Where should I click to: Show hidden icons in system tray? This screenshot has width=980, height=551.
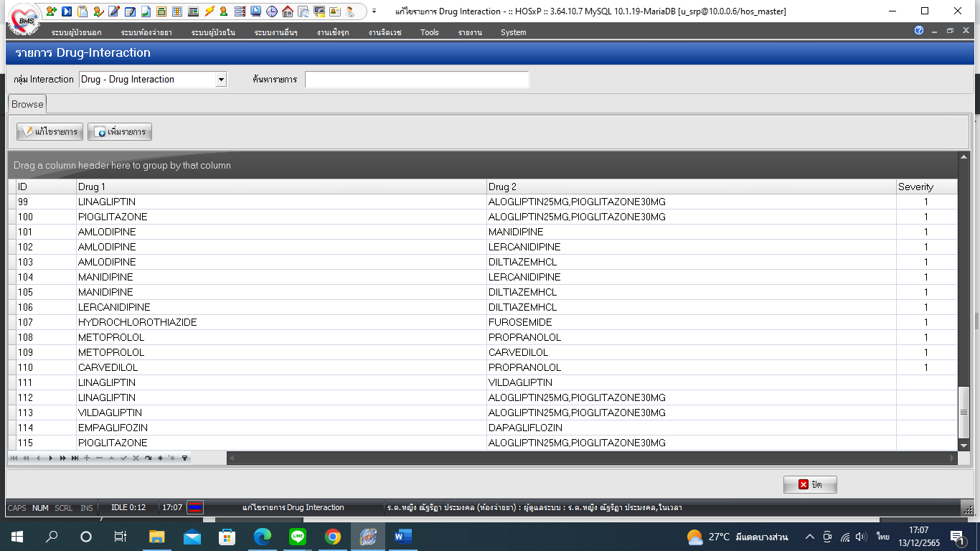[809, 537]
